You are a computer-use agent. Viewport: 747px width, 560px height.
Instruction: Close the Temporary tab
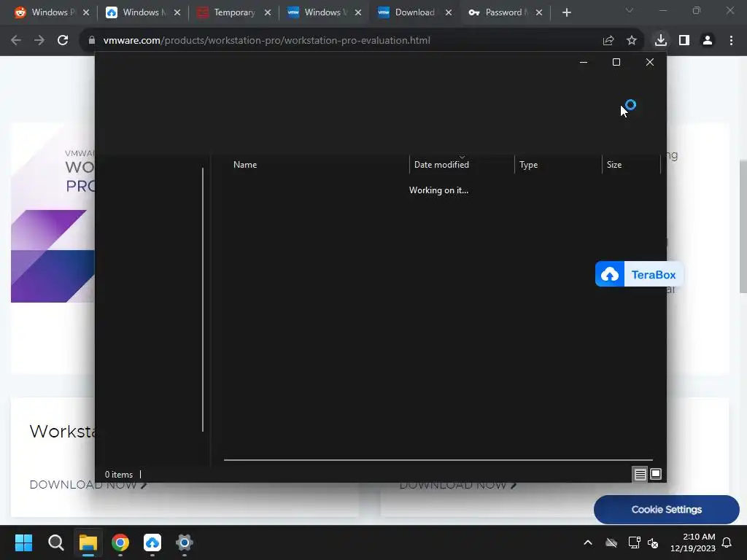[268, 12]
